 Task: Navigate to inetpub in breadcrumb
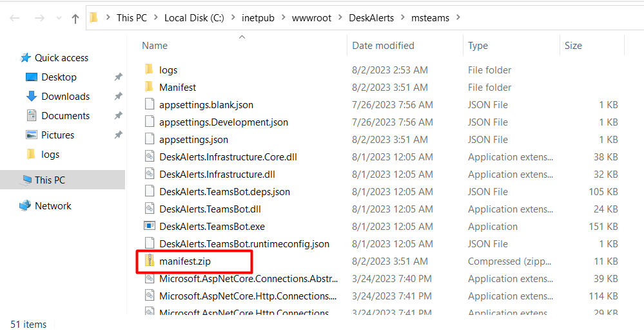click(x=258, y=17)
